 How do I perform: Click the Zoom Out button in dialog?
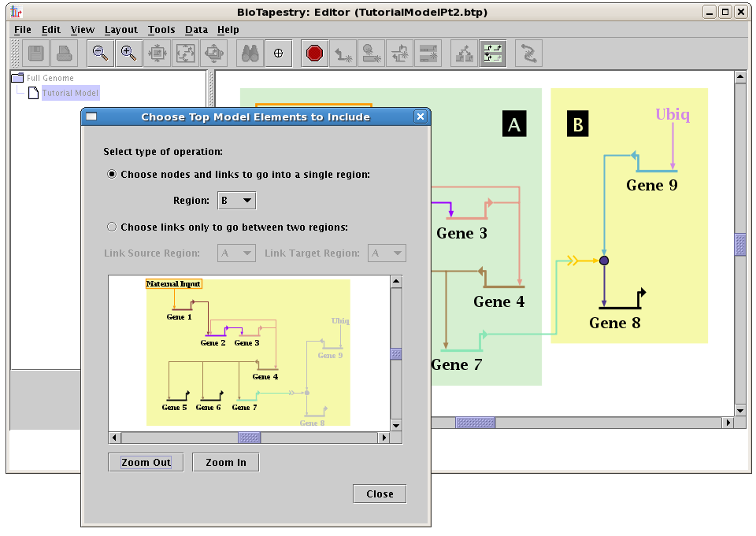(146, 463)
